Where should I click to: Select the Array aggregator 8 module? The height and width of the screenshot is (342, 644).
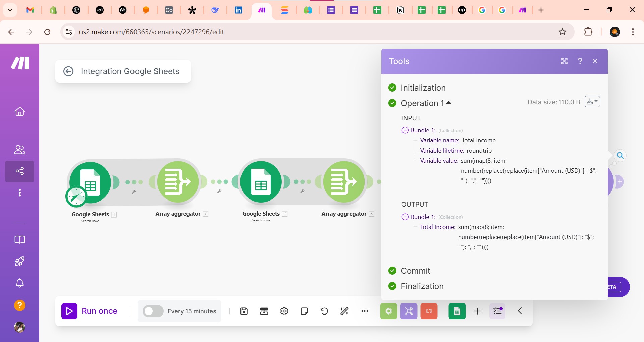pos(344,182)
